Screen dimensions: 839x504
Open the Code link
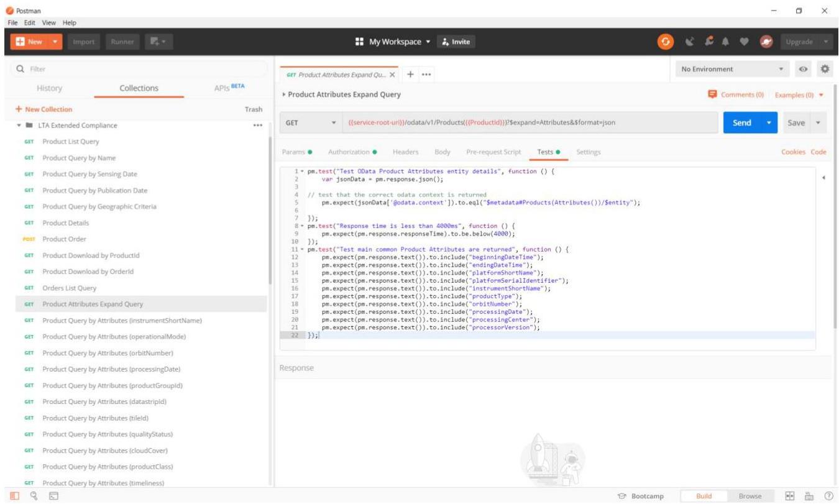(818, 152)
